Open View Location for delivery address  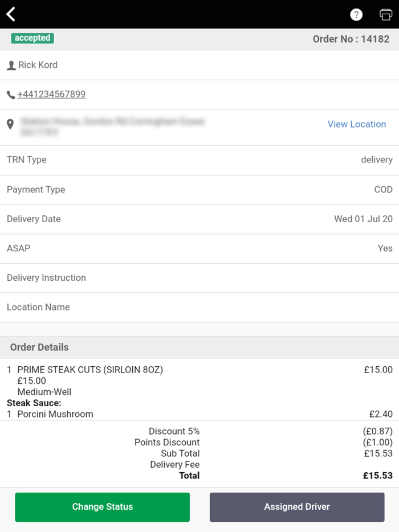pos(357,124)
